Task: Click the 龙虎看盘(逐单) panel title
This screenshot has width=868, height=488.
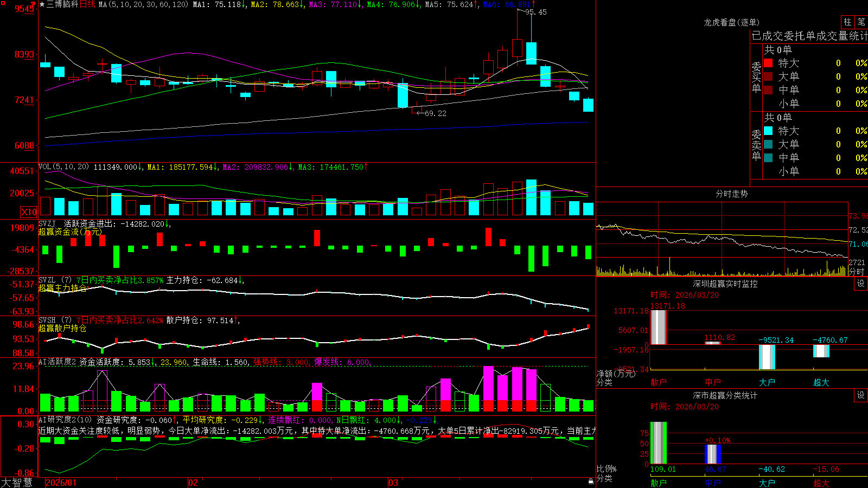Action: tap(731, 22)
